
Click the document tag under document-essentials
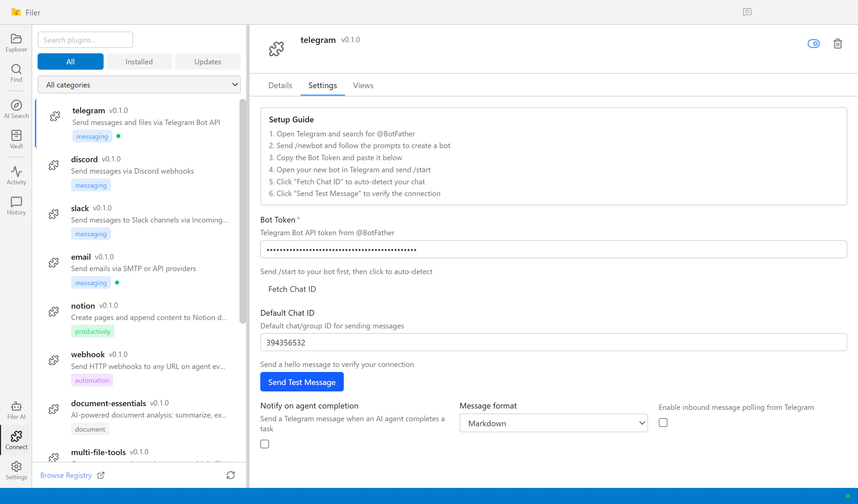point(90,429)
